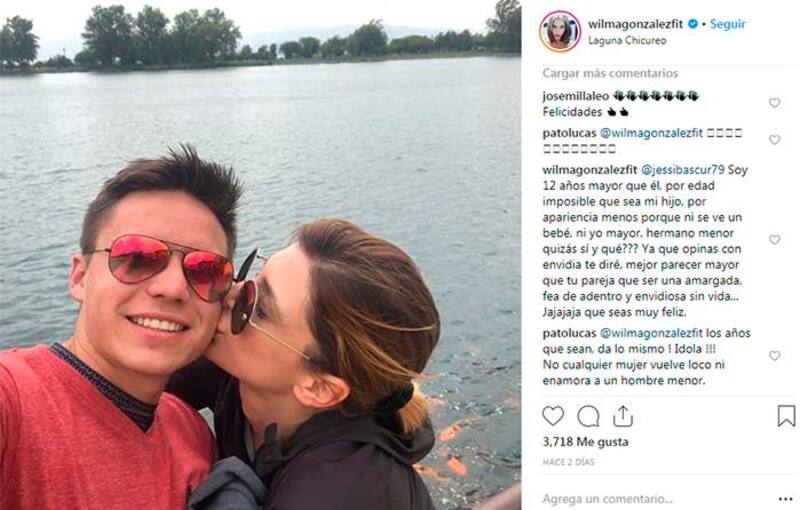
Task: Like patolucas's Idola comment
Action: pos(774,356)
